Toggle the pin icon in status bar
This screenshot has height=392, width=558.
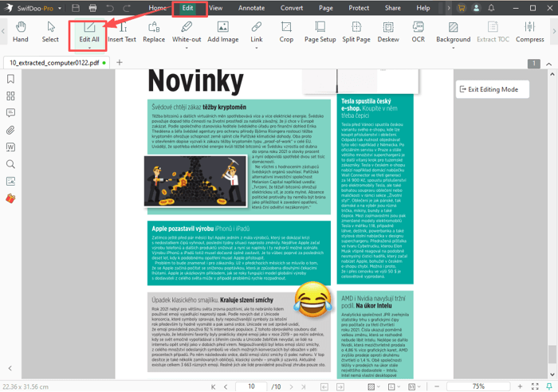pos(549,386)
